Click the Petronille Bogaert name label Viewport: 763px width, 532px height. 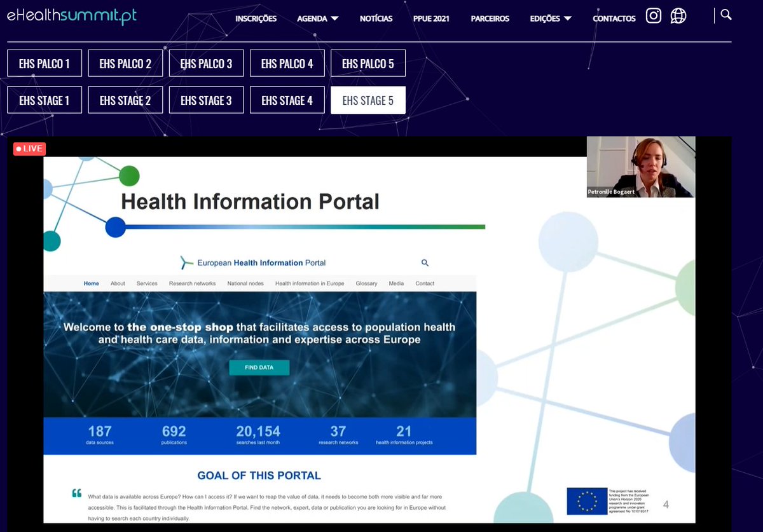[x=610, y=192]
